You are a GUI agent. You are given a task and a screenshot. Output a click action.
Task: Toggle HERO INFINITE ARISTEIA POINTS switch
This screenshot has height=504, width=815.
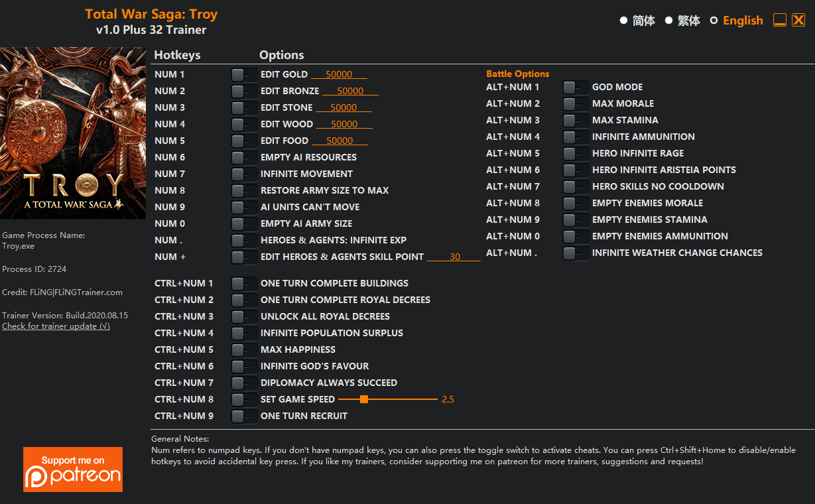(576, 170)
